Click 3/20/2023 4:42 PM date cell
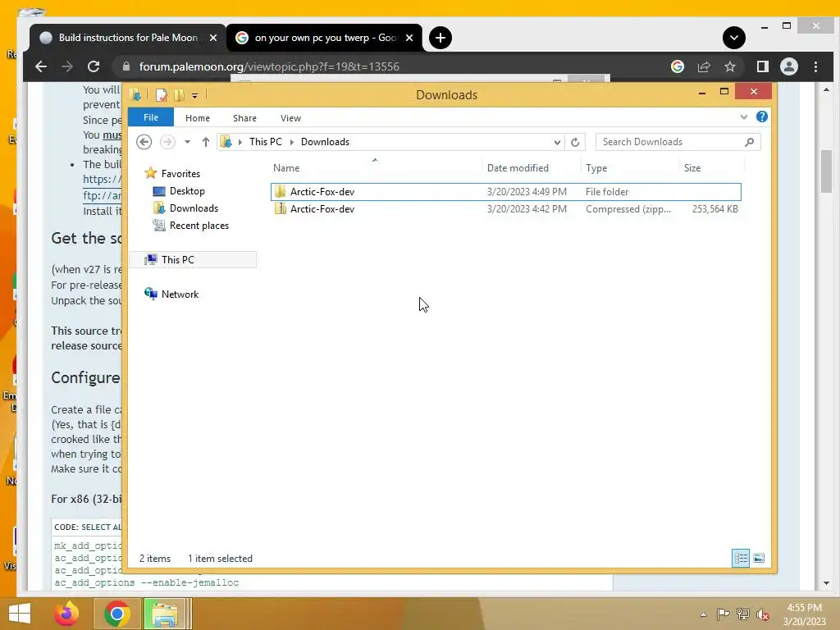840x630 pixels. coord(527,209)
